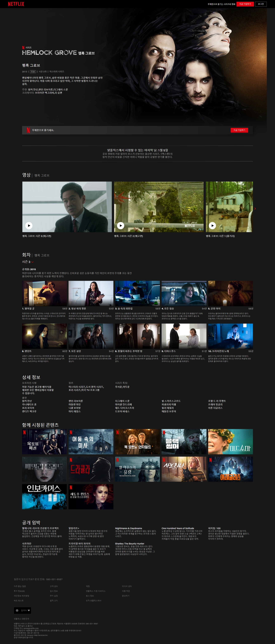Open upcoming title One Hundred Years of Solitude
Screen dimensions: 275x644
[178, 528]
